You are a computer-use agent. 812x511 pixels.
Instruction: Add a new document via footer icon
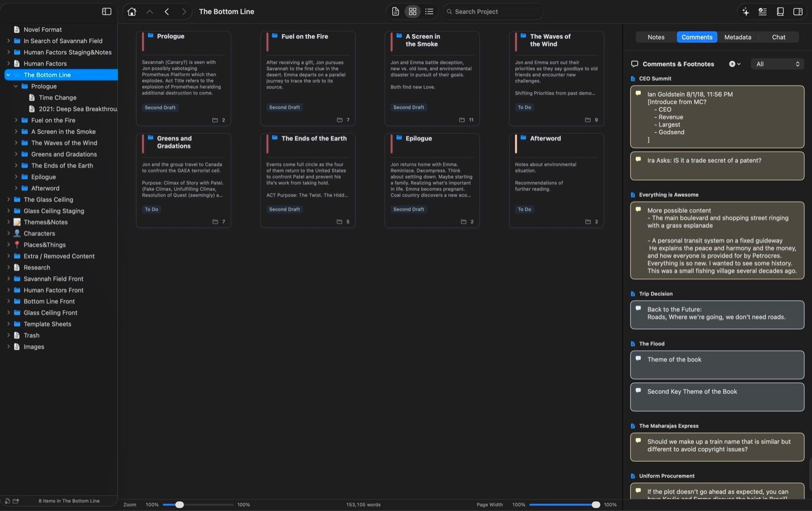pos(6,501)
